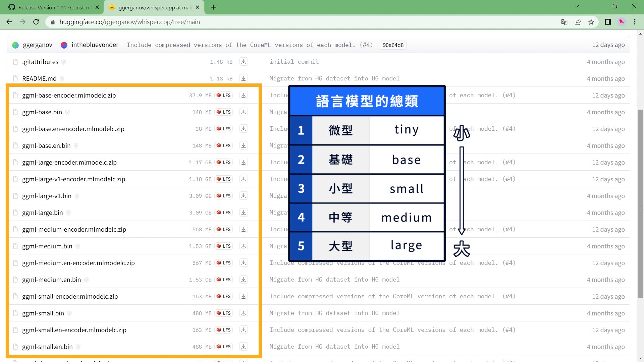Click the browser forward arrow
This screenshot has width=644, height=362.
click(22, 22)
